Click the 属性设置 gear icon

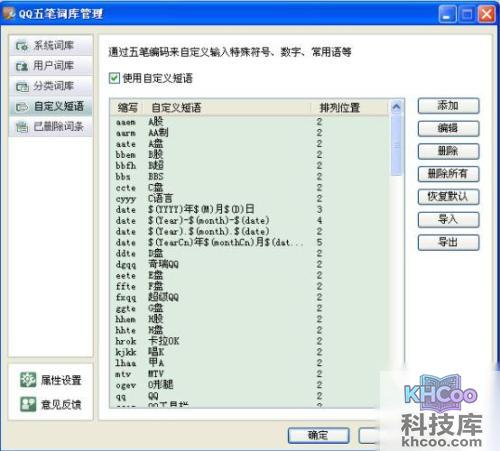(x=28, y=380)
